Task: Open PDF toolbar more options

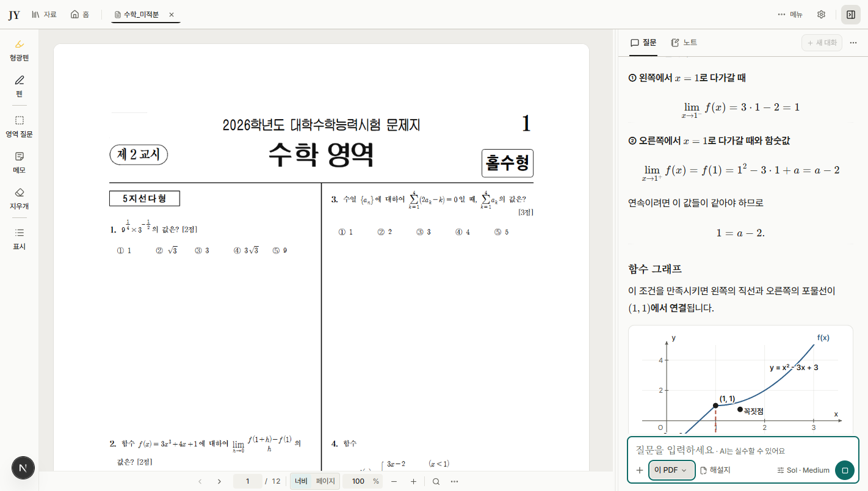Action: coord(455,481)
